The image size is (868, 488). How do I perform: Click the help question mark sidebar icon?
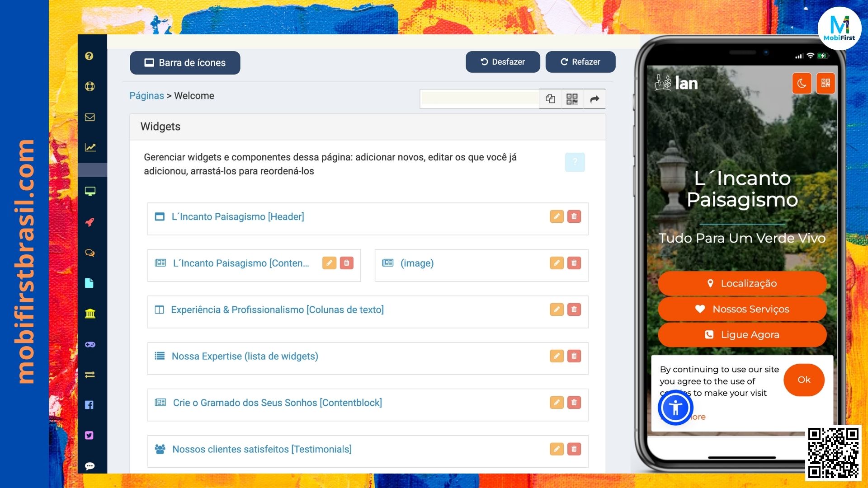coord(89,56)
